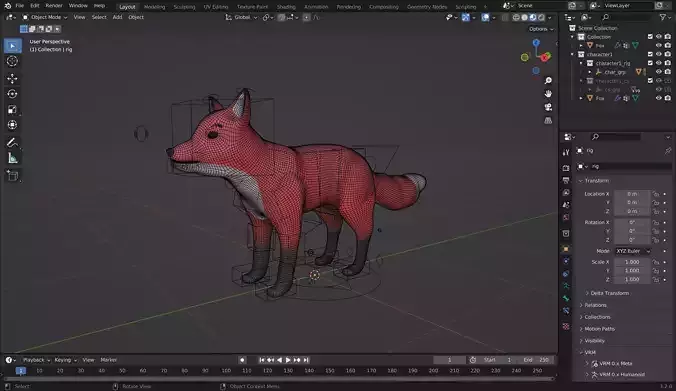Open the Object properties tab
676x391 pixels.
(566, 249)
